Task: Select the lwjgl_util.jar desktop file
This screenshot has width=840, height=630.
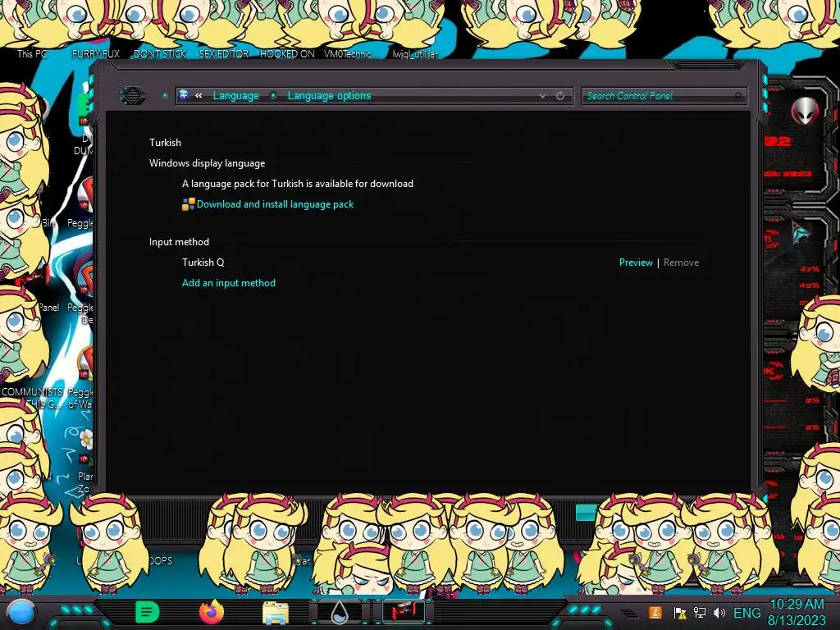Action: click(x=415, y=54)
